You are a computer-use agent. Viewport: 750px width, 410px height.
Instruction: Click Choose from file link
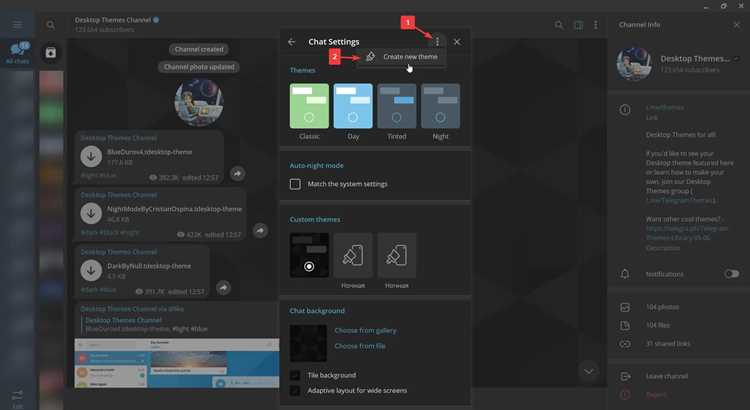click(360, 346)
